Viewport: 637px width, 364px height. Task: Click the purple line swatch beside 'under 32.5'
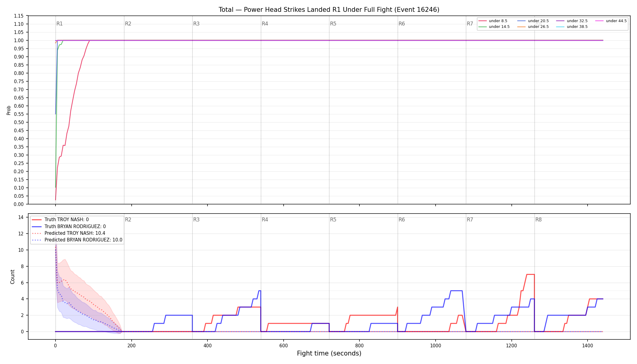pos(560,21)
